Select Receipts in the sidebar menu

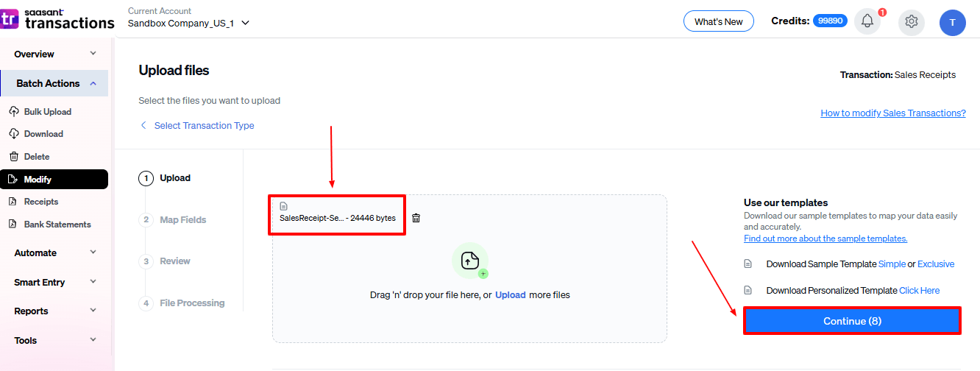tap(40, 202)
